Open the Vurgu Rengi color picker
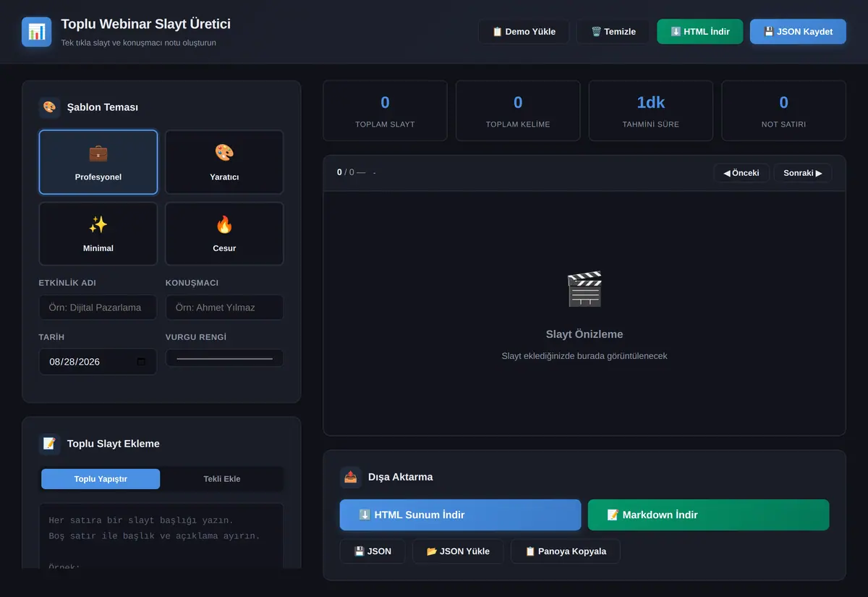Screen dimensions: 868x597 (x=224, y=358)
